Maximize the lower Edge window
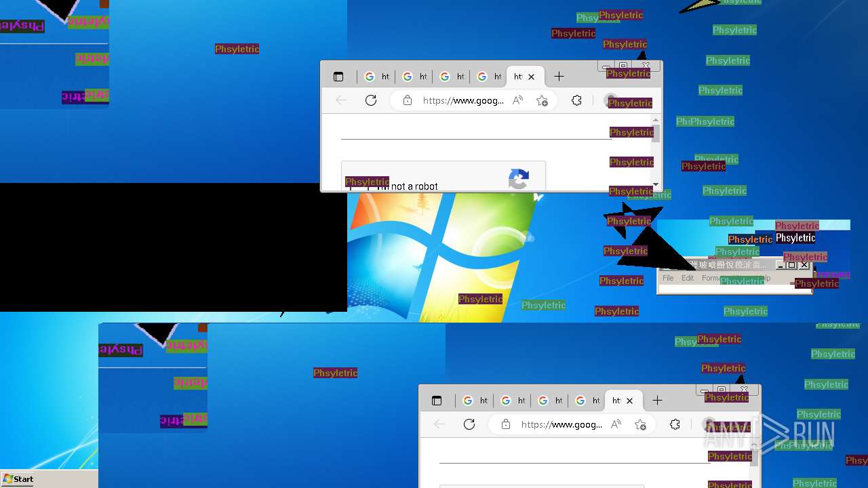The height and width of the screenshot is (488, 868). (722, 390)
